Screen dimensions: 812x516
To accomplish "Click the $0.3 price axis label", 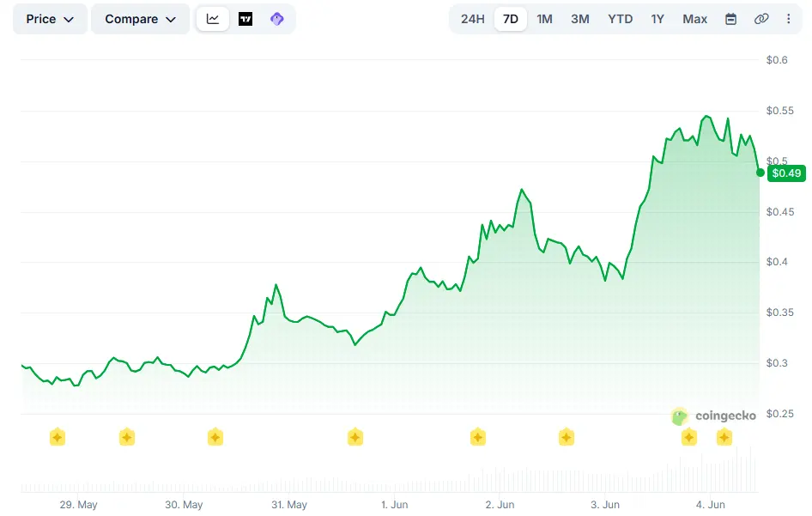I will coord(777,363).
